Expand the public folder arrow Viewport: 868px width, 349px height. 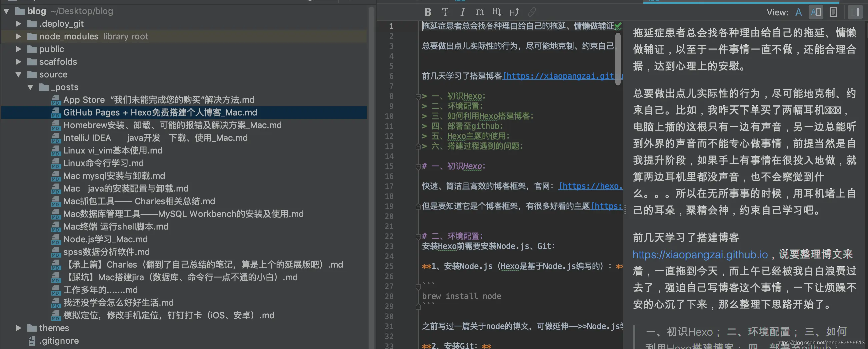pos(19,49)
